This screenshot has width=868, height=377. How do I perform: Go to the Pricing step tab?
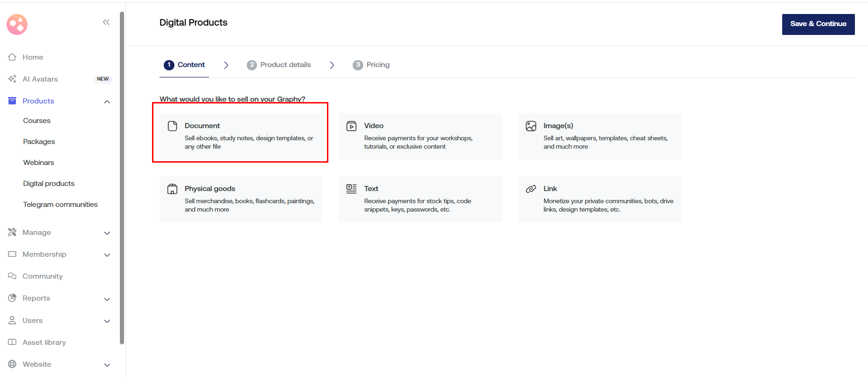point(371,65)
